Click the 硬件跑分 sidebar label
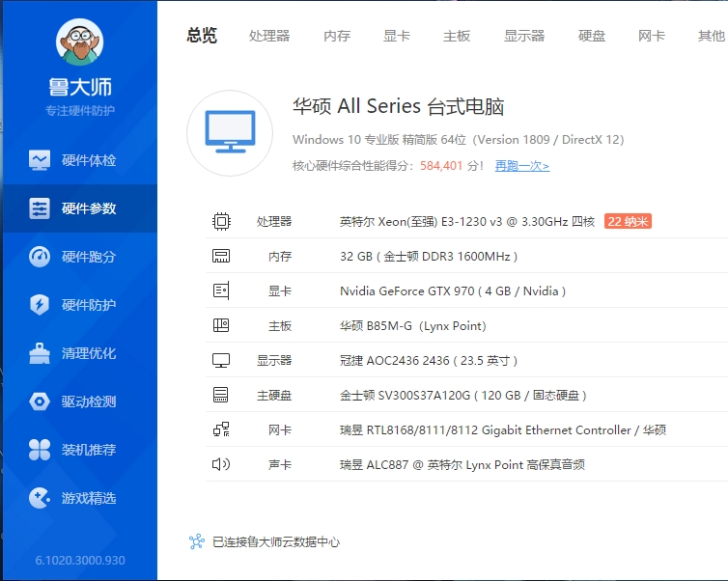This screenshot has height=581, width=728. coord(89,257)
